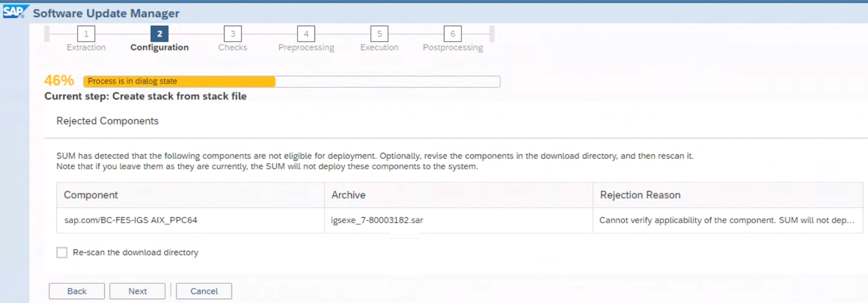
Task: Click the SUM has detected description text
Action: click(375, 161)
